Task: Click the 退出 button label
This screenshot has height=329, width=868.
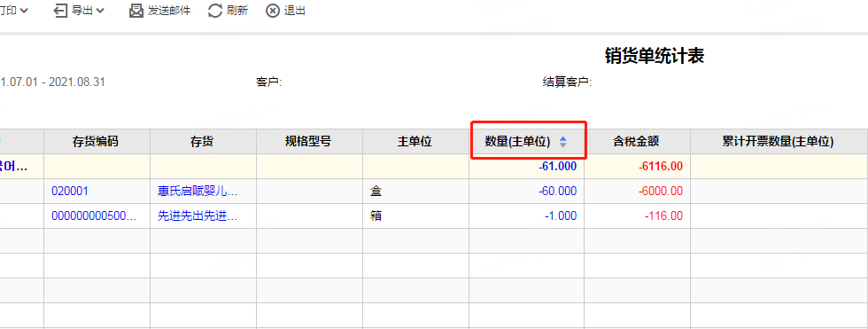Action: pyautogui.click(x=294, y=11)
